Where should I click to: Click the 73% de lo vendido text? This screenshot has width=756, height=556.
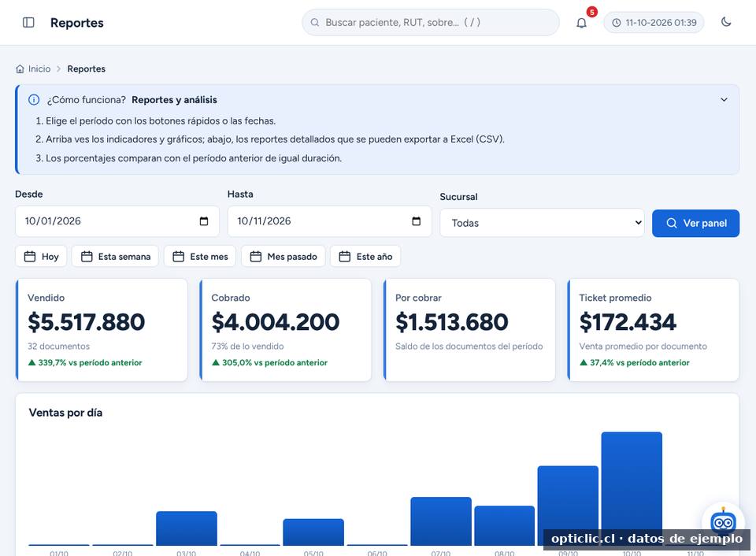pyautogui.click(x=247, y=347)
